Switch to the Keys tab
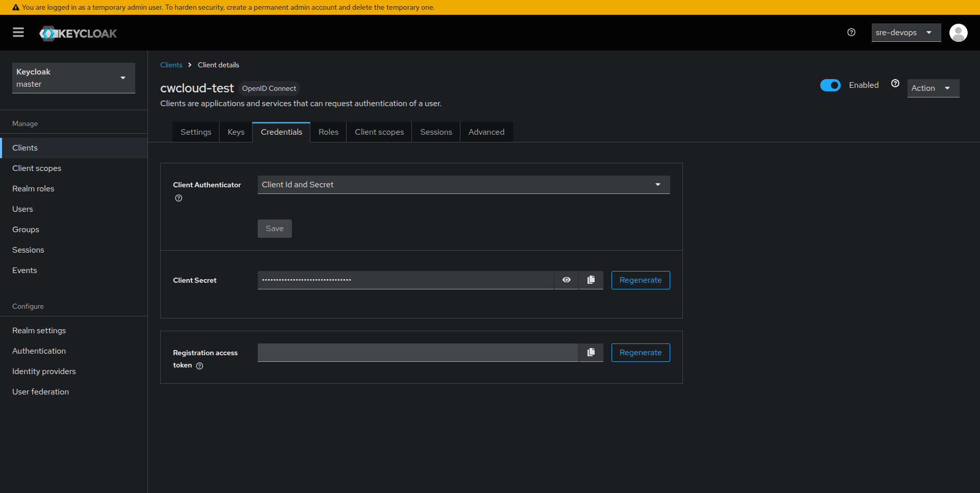Viewport: 980px width, 493px height. click(236, 132)
